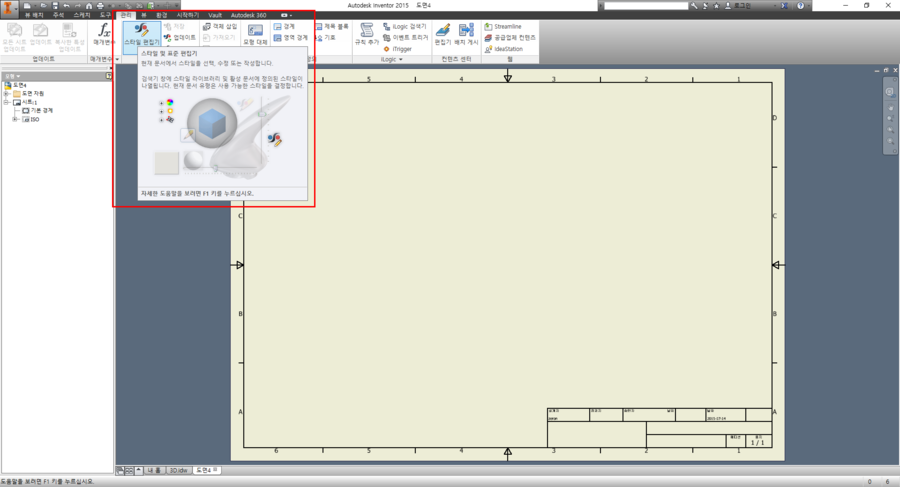Open the 스타일 편집기 (Styles Editor) tool
The width and height of the screenshot is (900, 487).
139,35
